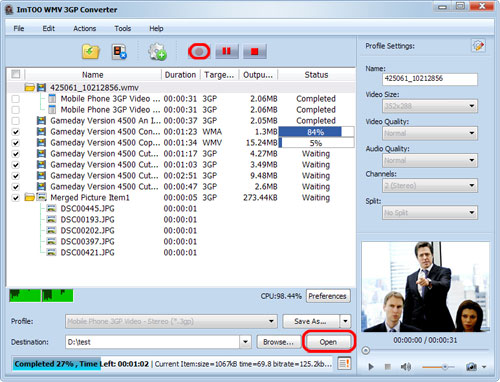Click the video preview thumbnail

(425, 287)
